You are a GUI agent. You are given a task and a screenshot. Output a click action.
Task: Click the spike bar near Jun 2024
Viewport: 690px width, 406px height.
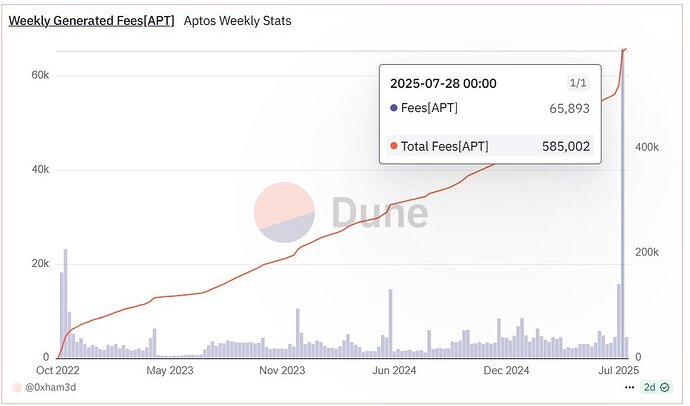[x=390, y=323]
